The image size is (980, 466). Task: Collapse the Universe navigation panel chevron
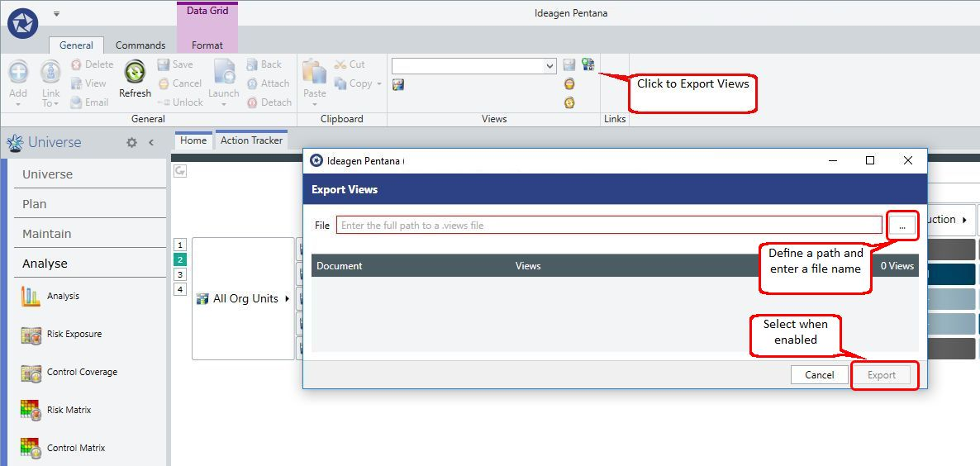151,142
